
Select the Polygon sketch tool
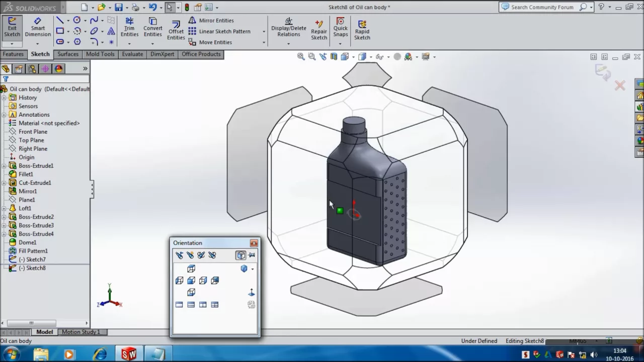click(x=77, y=42)
